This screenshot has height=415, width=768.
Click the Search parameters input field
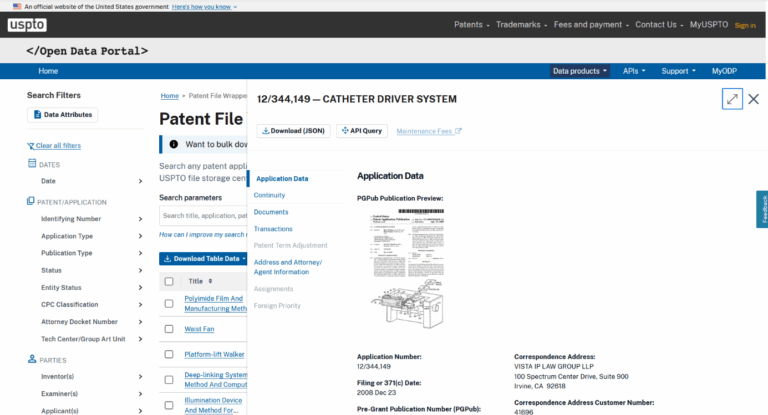(x=203, y=215)
